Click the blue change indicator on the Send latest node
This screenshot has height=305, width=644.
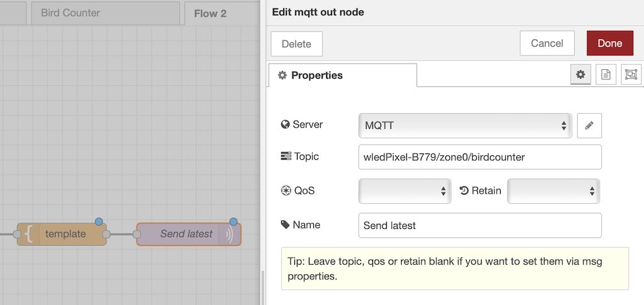point(233,221)
